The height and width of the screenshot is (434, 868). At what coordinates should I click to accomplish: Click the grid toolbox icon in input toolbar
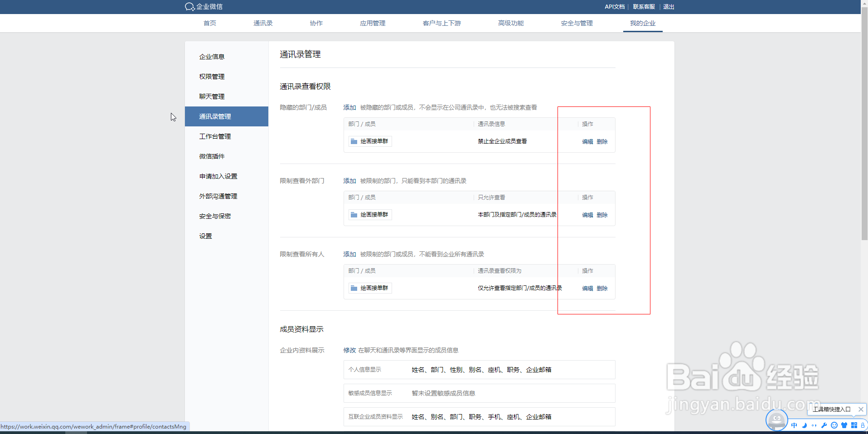click(x=854, y=426)
